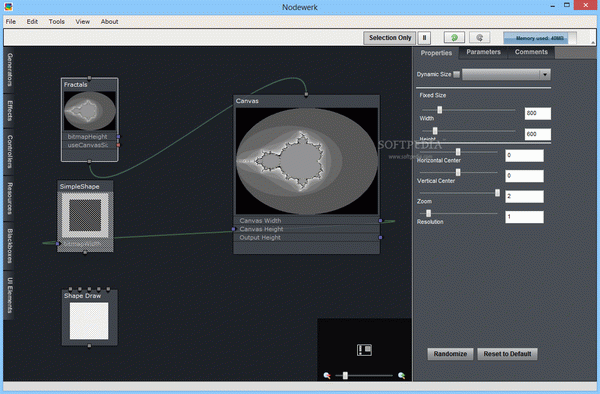This screenshot has width=600, height=394.
Task: Click the bitmapWidth input port on SimpleShape
Action: coord(58,243)
